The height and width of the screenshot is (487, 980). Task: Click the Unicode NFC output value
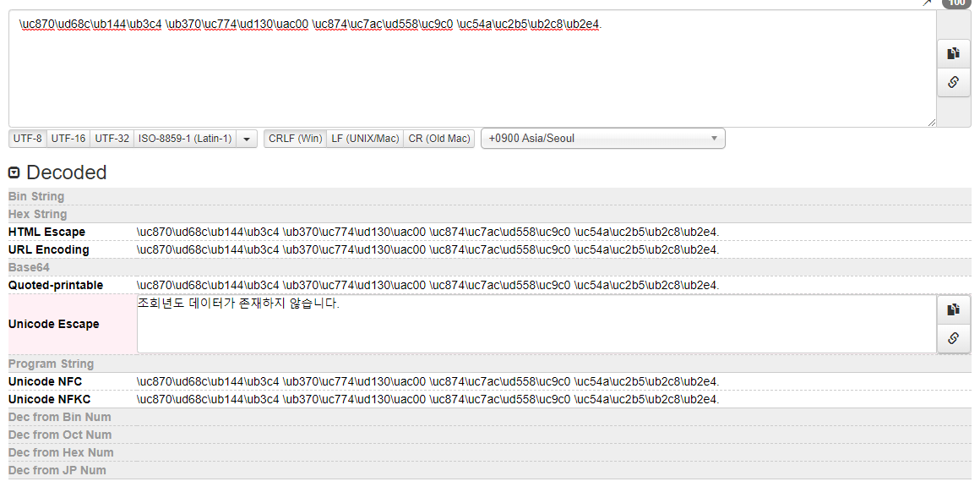point(428,381)
